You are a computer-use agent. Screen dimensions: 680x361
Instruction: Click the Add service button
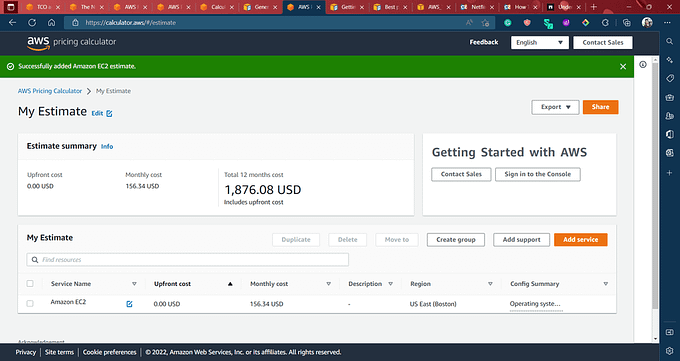click(x=580, y=240)
